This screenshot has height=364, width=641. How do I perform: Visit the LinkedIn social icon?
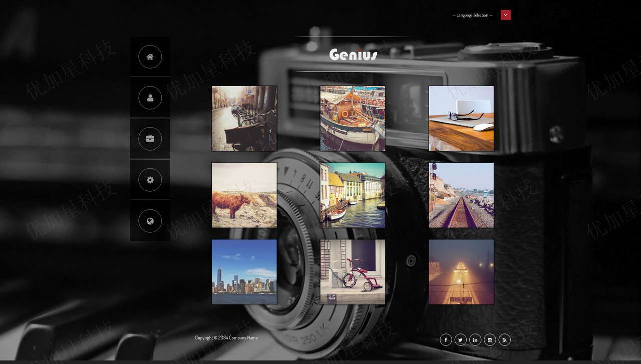tap(475, 340)
